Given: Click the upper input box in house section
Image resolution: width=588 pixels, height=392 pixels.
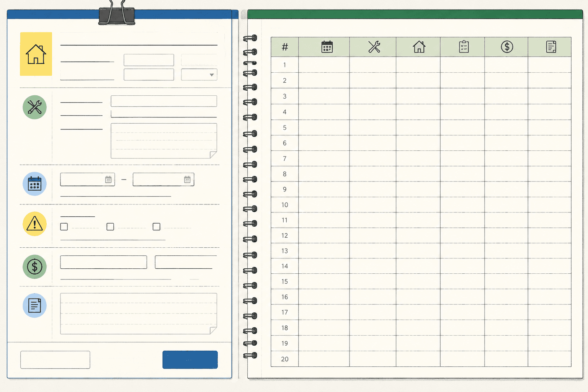Looking at the screenshot, I should click(x=149, y=60).
